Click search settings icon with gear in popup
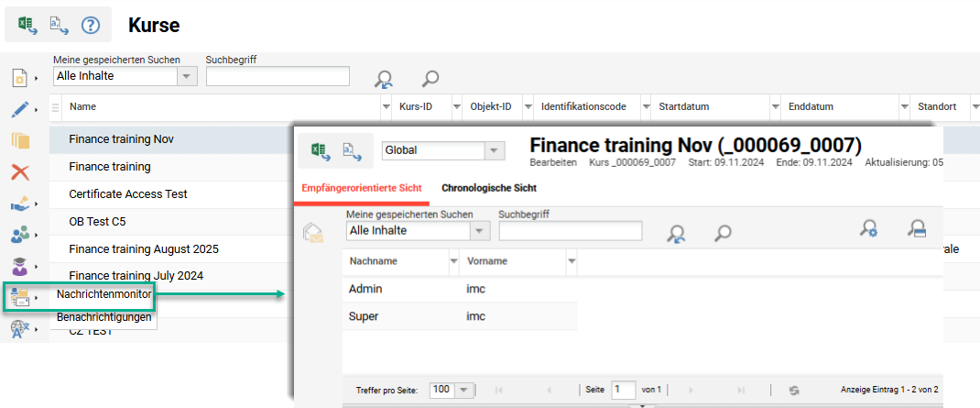Image resolution: width=980 pixels, height=408 pixels. tap(869, 229)
